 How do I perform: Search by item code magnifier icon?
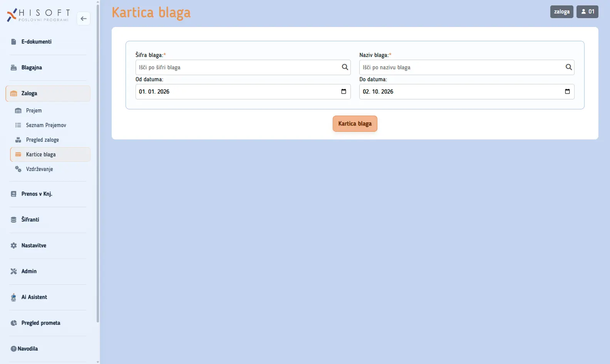(x=345, y=67)
